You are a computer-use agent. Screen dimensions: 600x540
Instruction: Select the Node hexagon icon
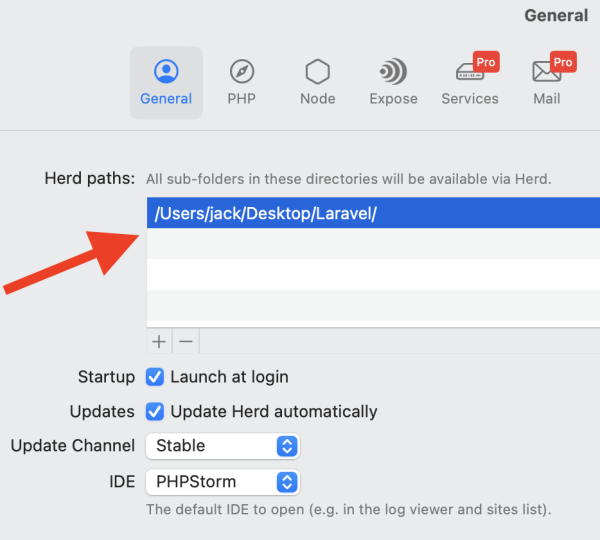pos(317,72)
